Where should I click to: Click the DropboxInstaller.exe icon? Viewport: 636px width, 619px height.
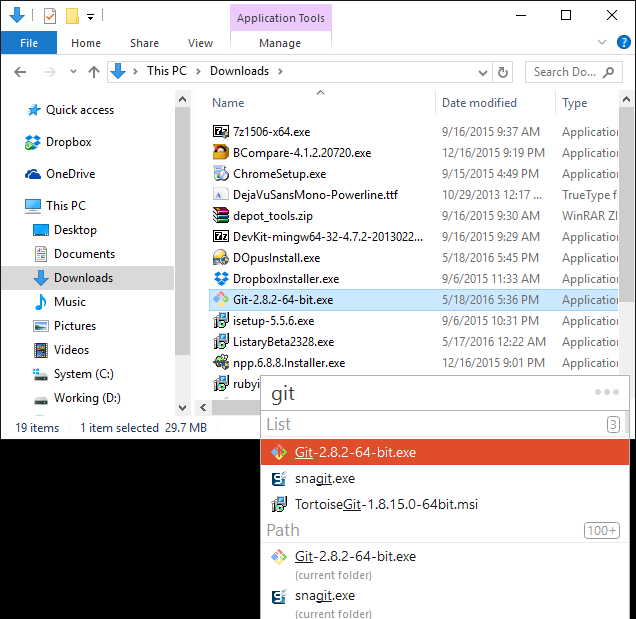click(x=221, y=279)
